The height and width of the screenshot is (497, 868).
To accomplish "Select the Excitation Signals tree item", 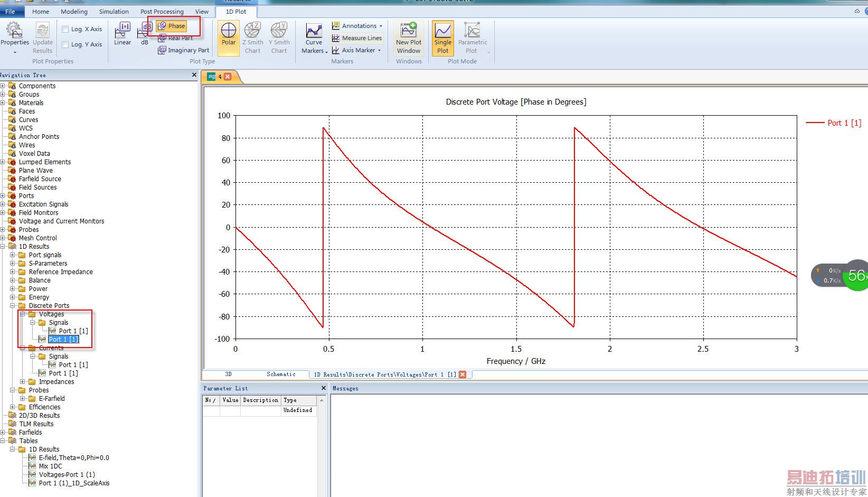I will coord(44,204).
